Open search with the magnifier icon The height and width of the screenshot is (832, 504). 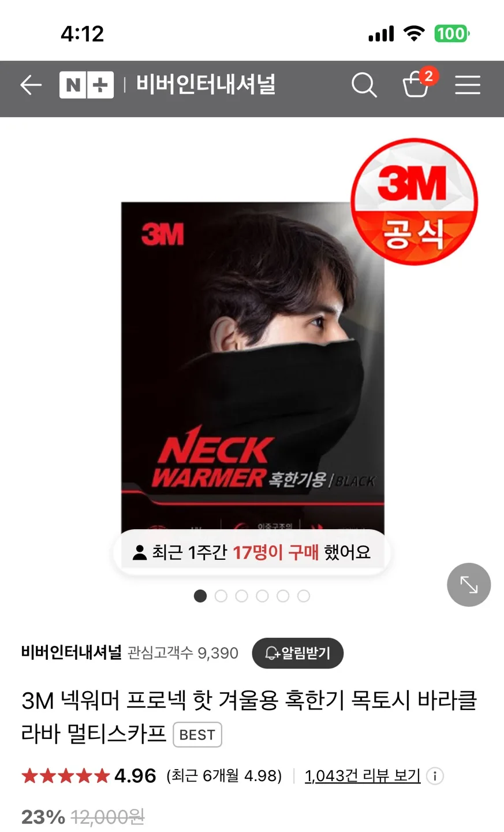[x=364, y=86]
